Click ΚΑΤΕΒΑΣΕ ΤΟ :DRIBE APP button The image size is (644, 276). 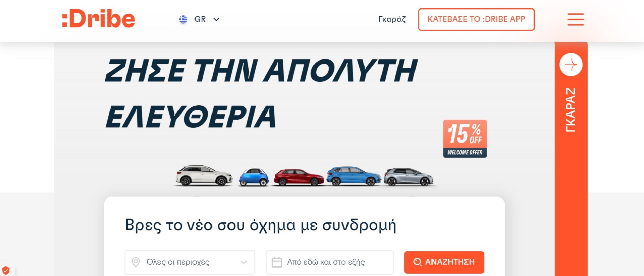pyautogui.click(x=476, y=19)
